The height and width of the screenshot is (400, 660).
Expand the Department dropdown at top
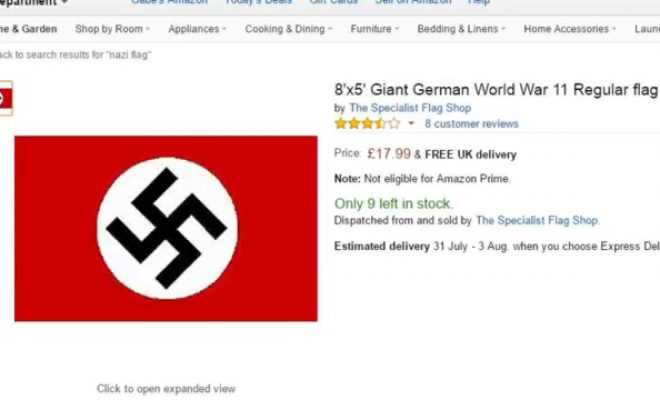point(34,3)
